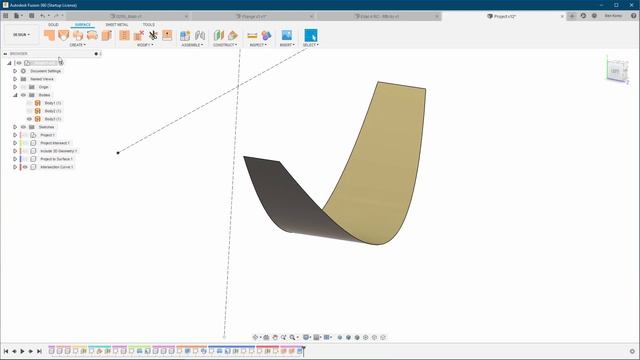Open the Design workspace dropdown
640x360 pixels.
21,35
